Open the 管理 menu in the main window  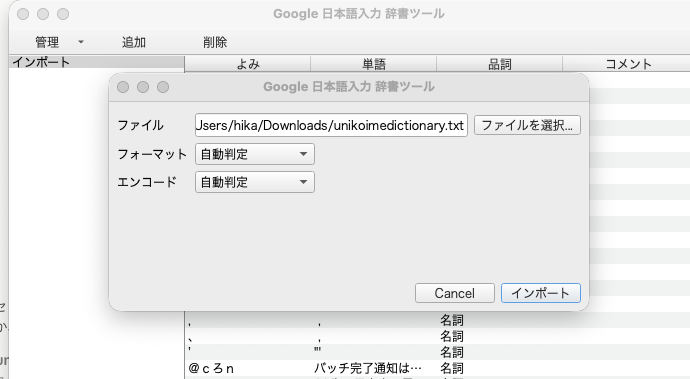click(47, 42)
